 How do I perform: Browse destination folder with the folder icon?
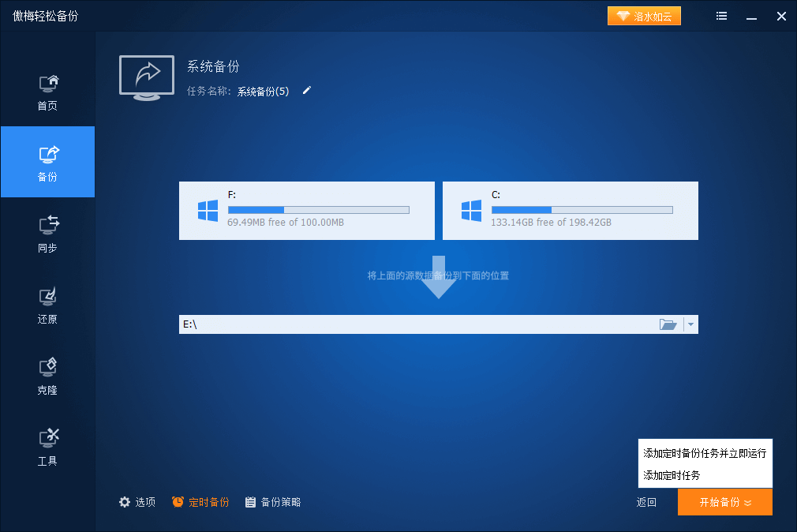(x=668, y=324)
